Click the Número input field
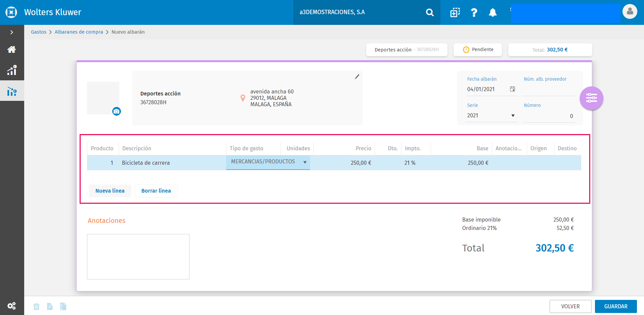Screen dimensions: 644x315 pyautogui.click(x=549, y=116)
